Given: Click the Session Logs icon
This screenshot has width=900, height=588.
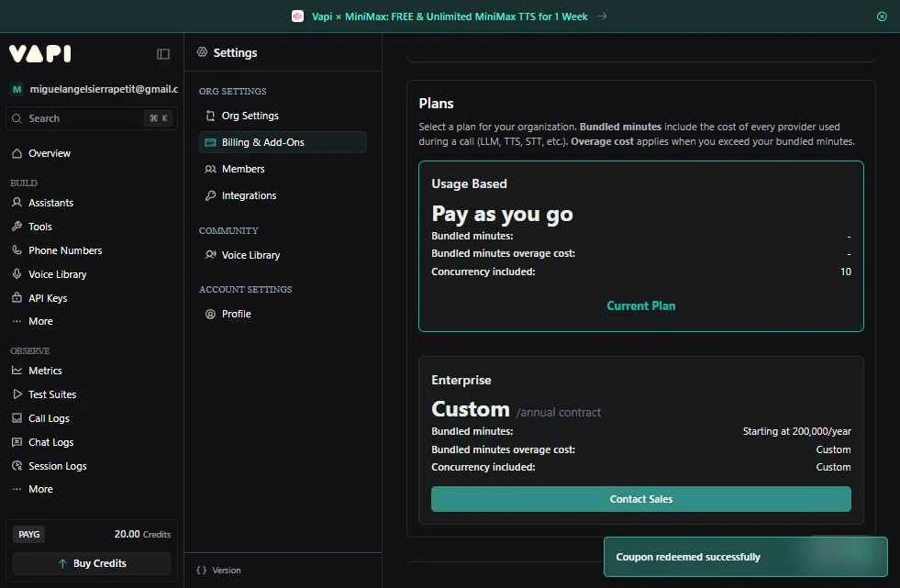Looking at the screenshot, I should pos(17,466).
